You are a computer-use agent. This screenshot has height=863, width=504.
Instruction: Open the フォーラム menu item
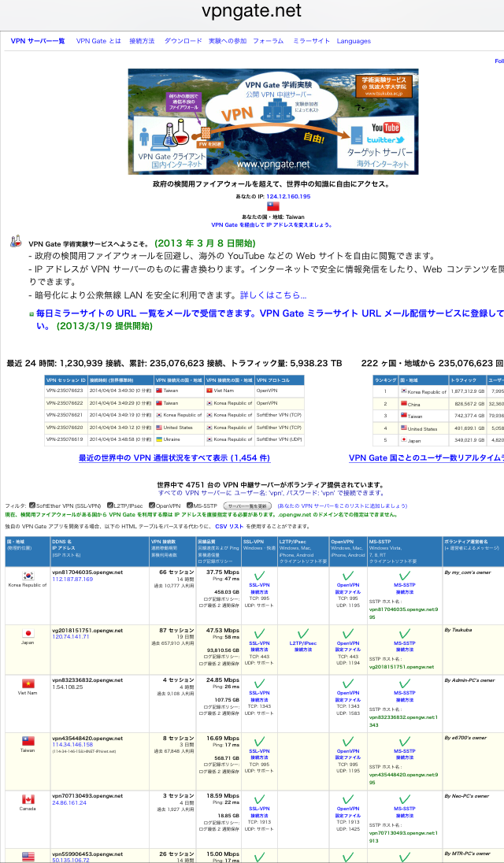tap(268, 41)
